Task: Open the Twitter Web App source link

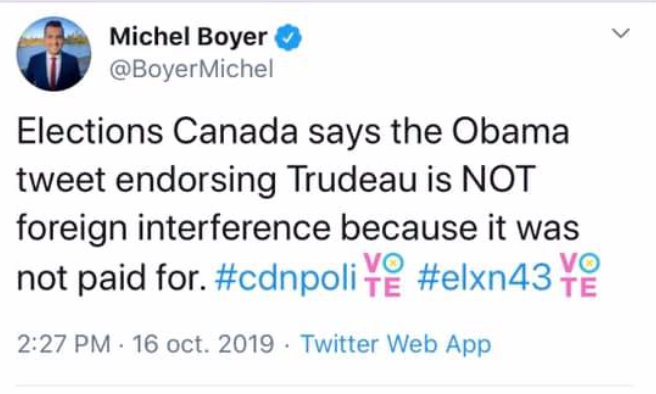Action: pyautogui.click(x=396, y=344)
